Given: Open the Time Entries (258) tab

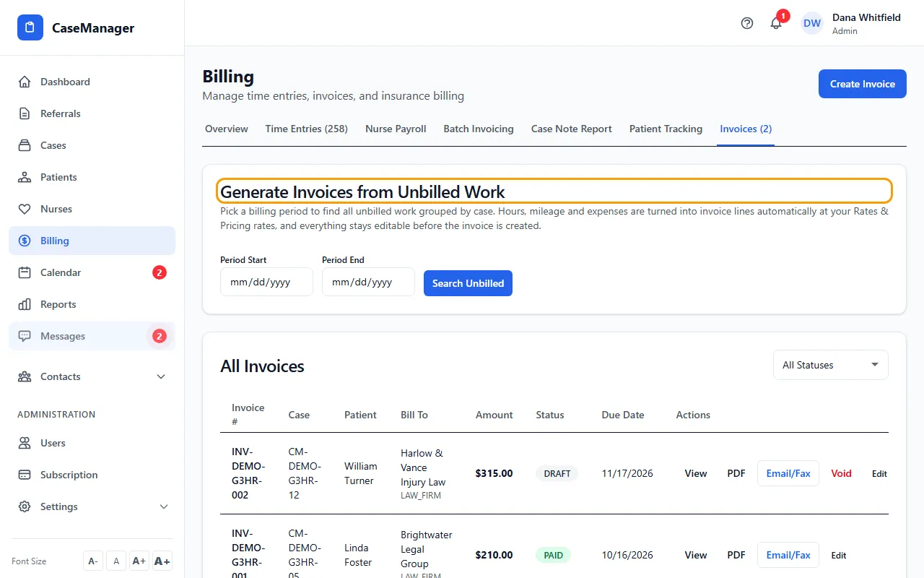Looking at the screenshot, I should pos(307,129).
